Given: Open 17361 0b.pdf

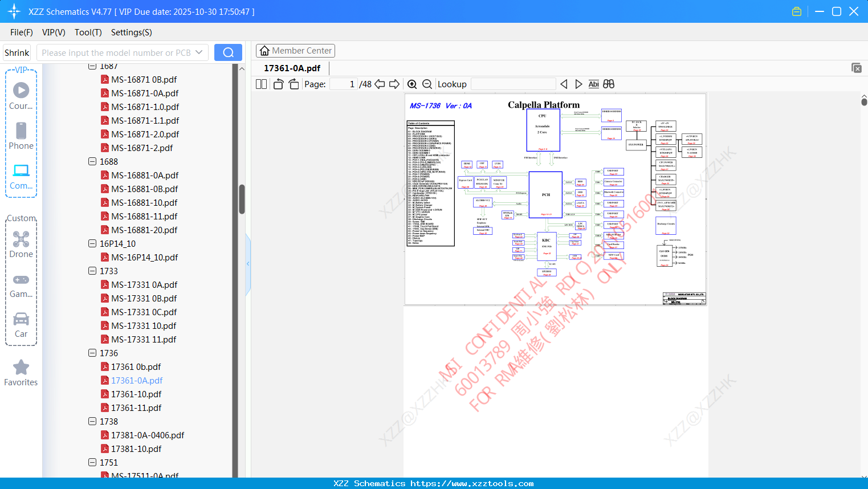Looking at the screenshot, I should click(136, 366).
